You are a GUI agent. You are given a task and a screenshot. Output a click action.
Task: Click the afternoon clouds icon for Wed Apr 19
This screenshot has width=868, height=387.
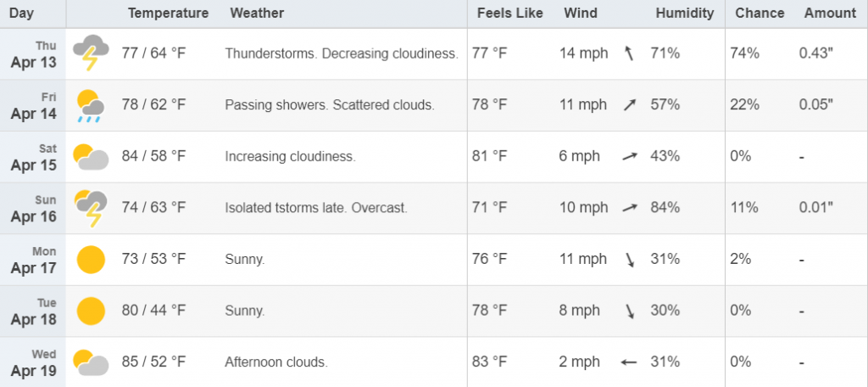point(91,362)
